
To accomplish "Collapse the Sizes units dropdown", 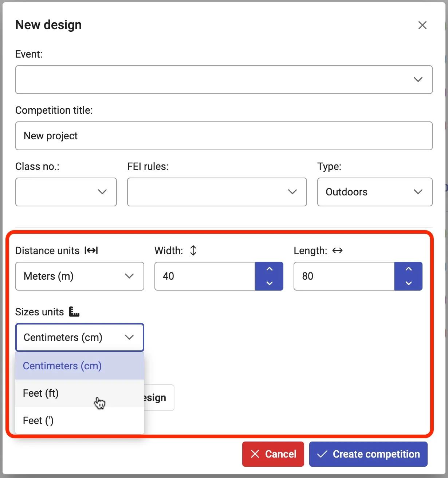I will click(79, 337).
